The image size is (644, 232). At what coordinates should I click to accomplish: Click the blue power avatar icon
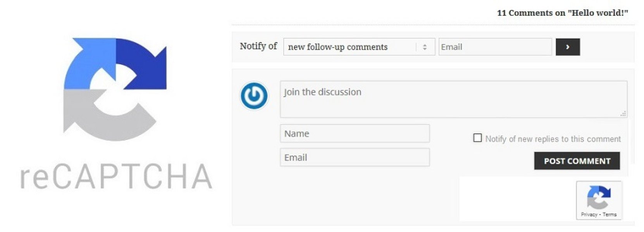tap(254, 96)
